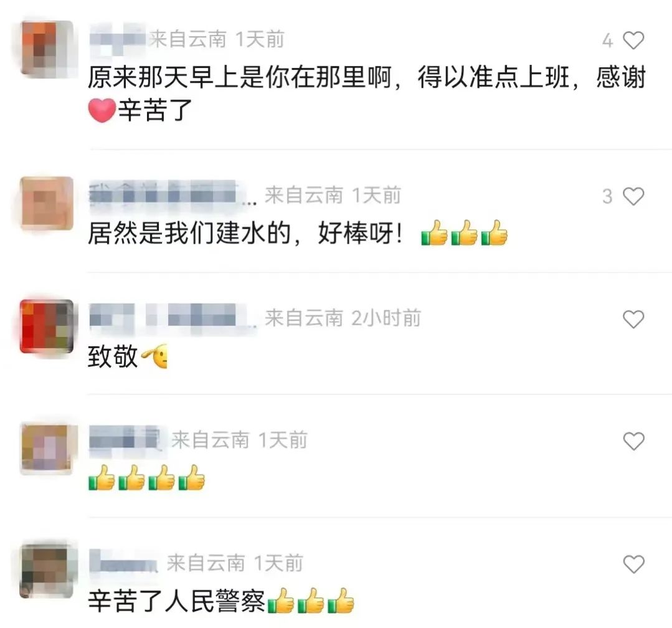Tap the truncated username of second comment
This screenshot has width=672, height=628.
click(173, 196)
